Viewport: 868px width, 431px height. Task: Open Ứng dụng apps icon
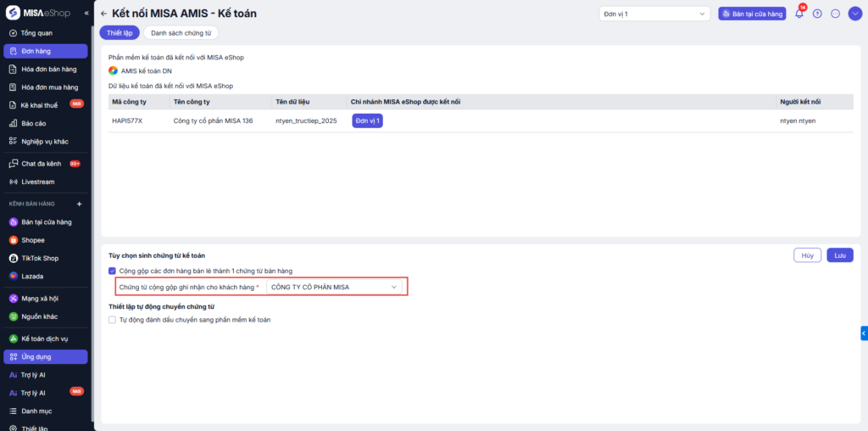click(x=14, y=357)
